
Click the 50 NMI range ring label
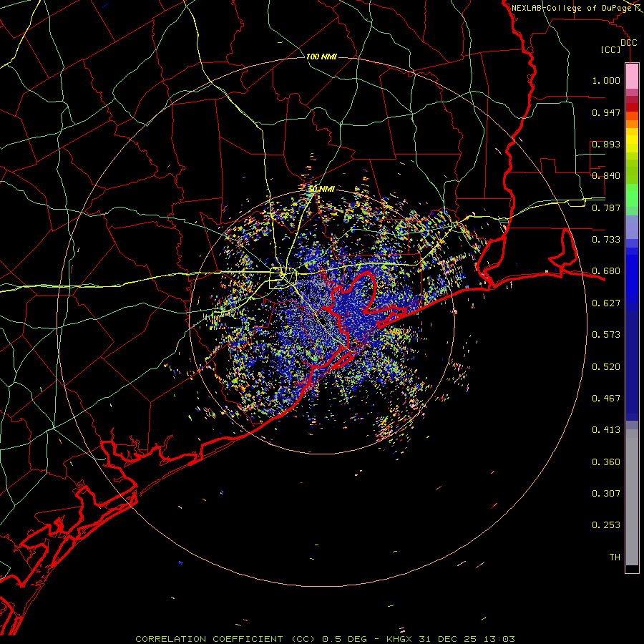click(321, 189)
